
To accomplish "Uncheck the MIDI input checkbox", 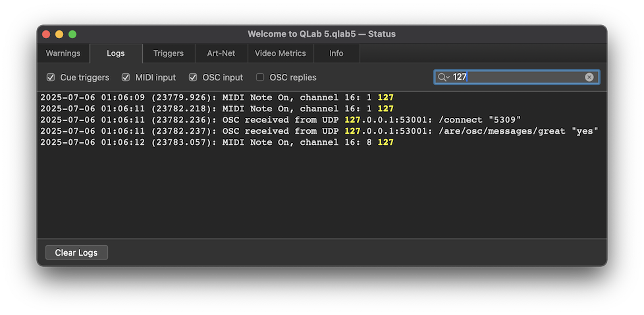I will pyautogui.click(x=126, y=77).
